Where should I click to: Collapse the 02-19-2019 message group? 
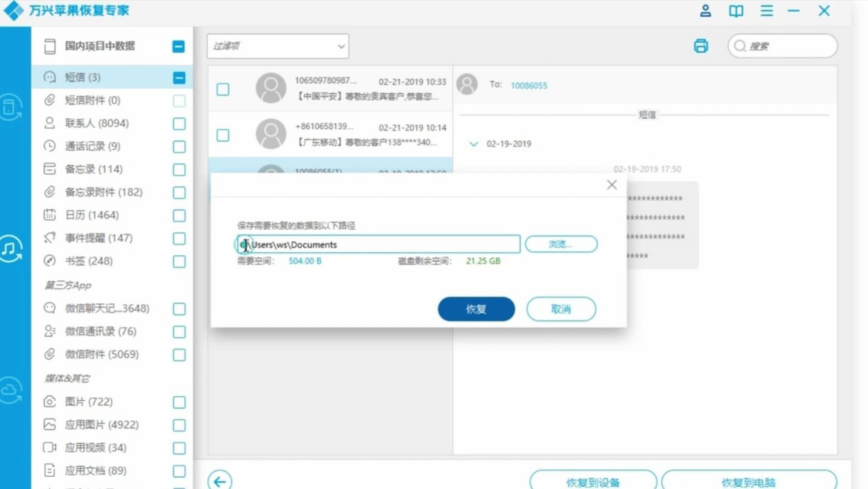(473, 144)
